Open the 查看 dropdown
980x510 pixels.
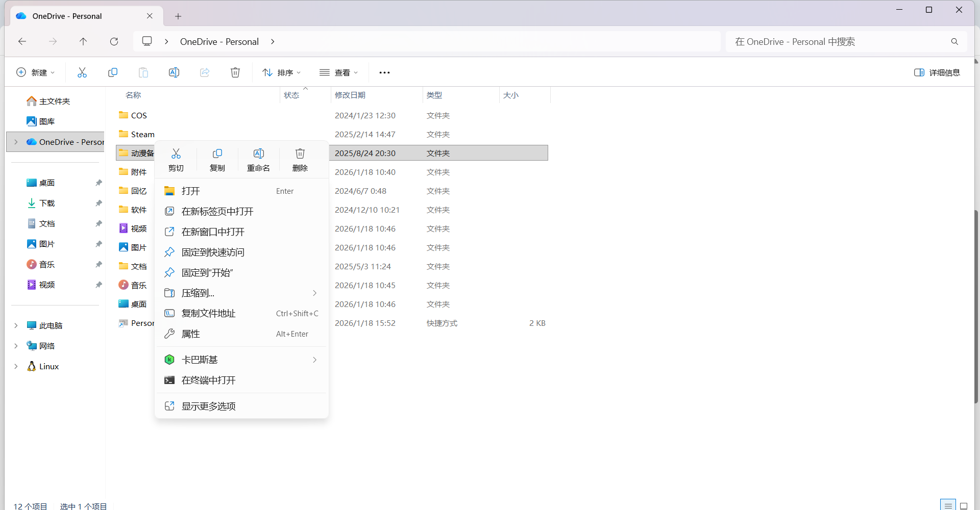pyautogui.click(x=339, y=72)
